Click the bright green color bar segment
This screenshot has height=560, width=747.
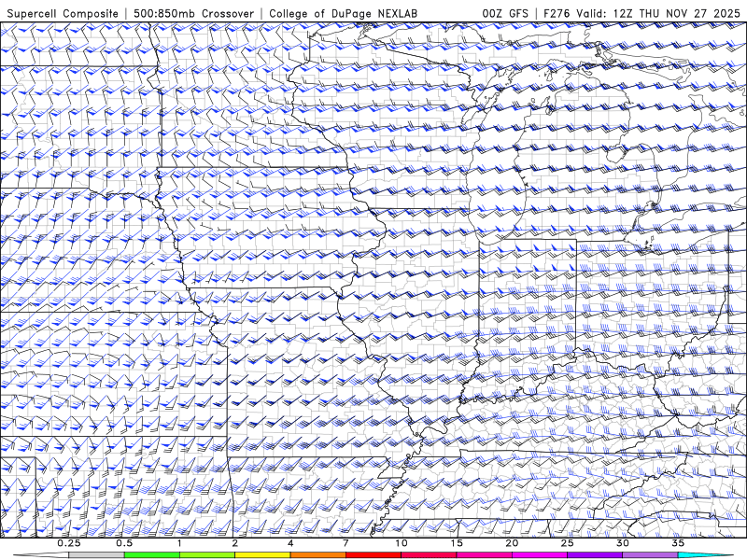152,555
